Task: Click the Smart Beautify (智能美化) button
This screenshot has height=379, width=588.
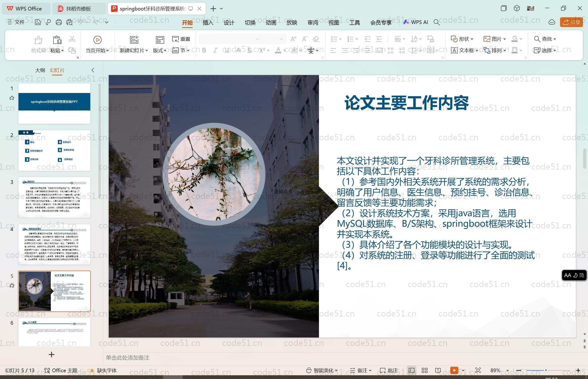Action: [322, 370]
